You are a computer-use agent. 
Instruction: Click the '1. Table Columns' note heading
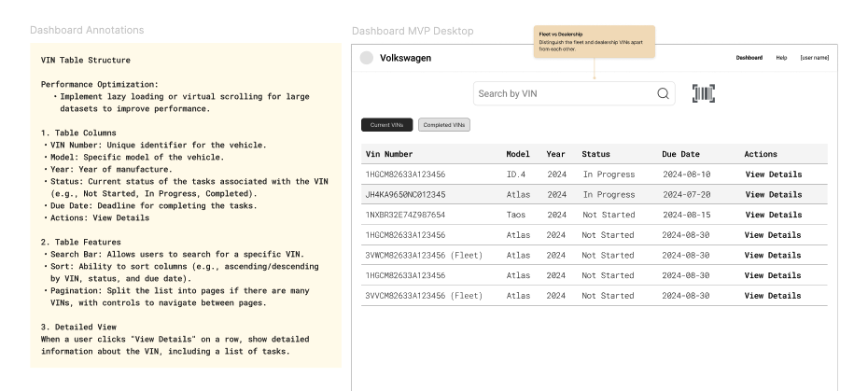[78, 133]
